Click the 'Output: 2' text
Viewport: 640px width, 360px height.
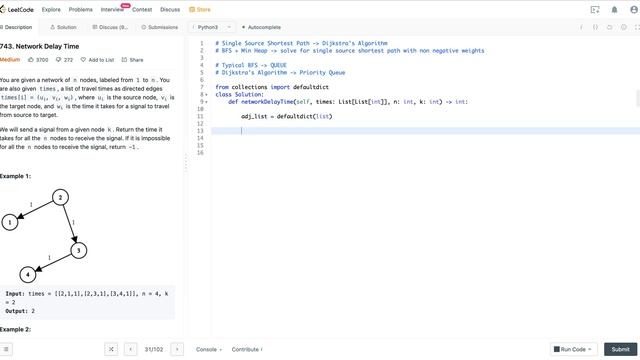[20, 311]
